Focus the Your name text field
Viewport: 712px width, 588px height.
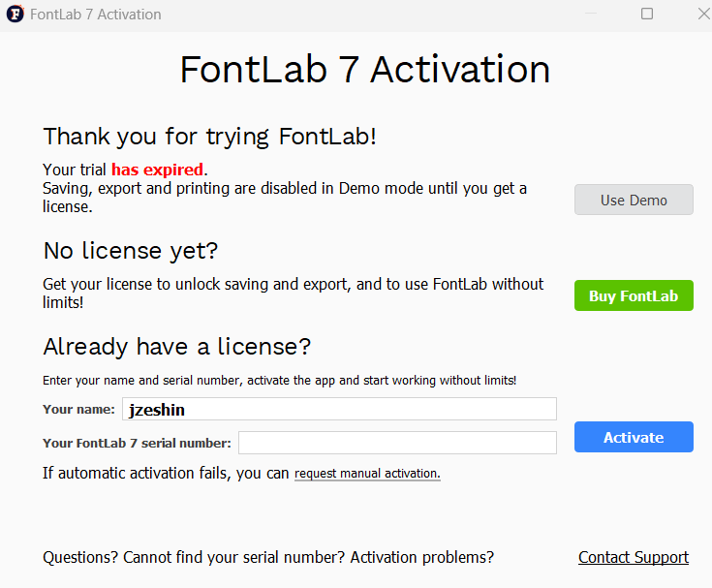coord(339,410)
